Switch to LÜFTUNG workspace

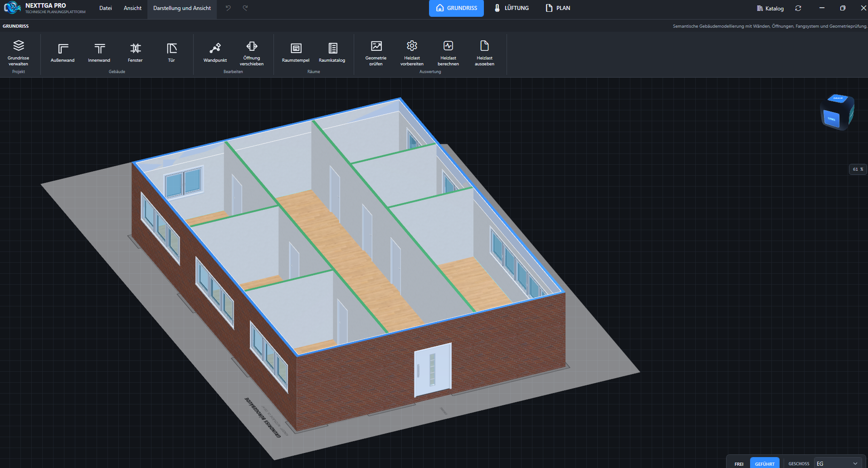point(512,8)
